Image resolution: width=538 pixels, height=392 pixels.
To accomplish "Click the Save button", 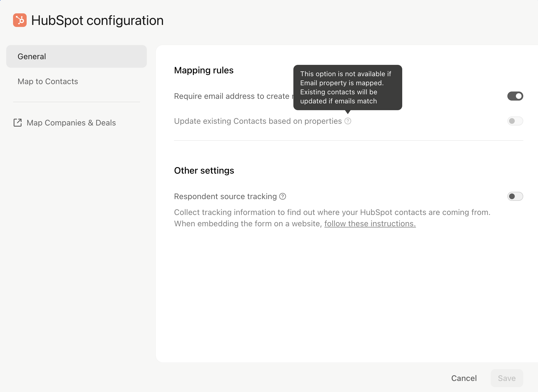I will click(507, 378).
